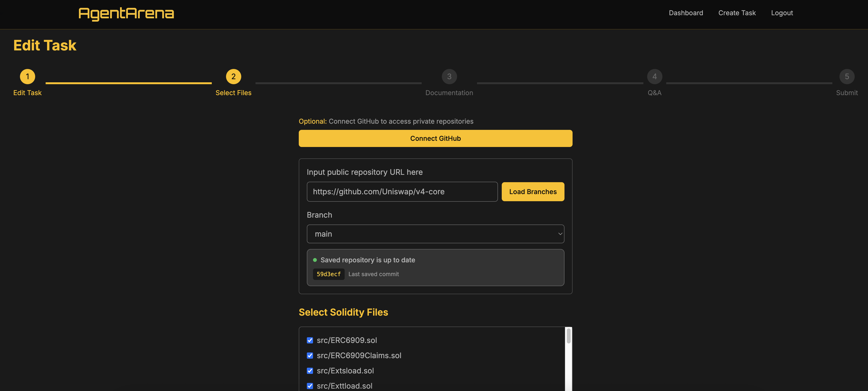Screen dimensions: 868x391
Task: Select the step 2 Select Files circle
Action: 233,76
